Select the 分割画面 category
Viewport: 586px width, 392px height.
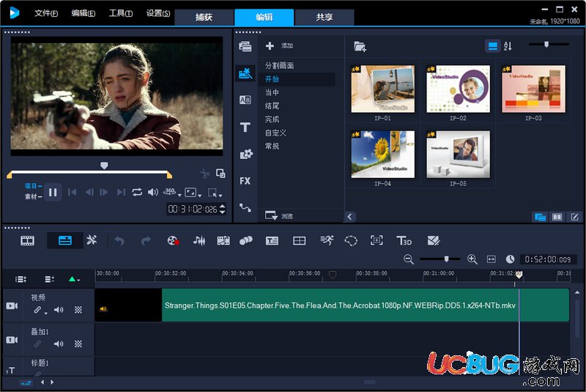279,65
